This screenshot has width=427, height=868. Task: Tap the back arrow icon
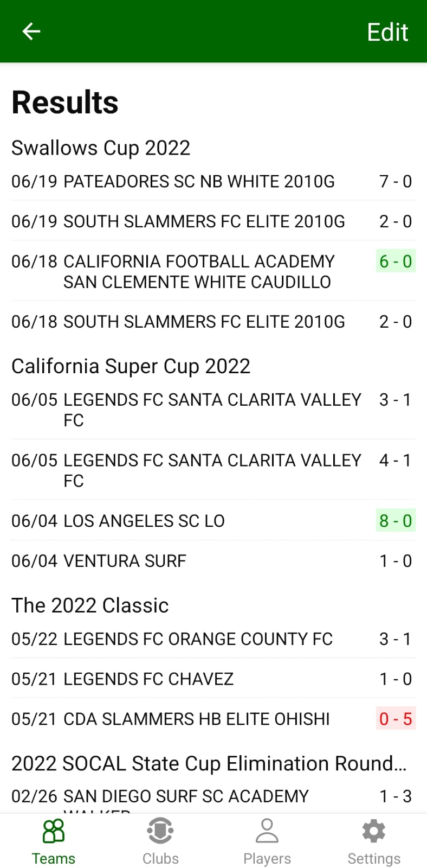[31, 31]
